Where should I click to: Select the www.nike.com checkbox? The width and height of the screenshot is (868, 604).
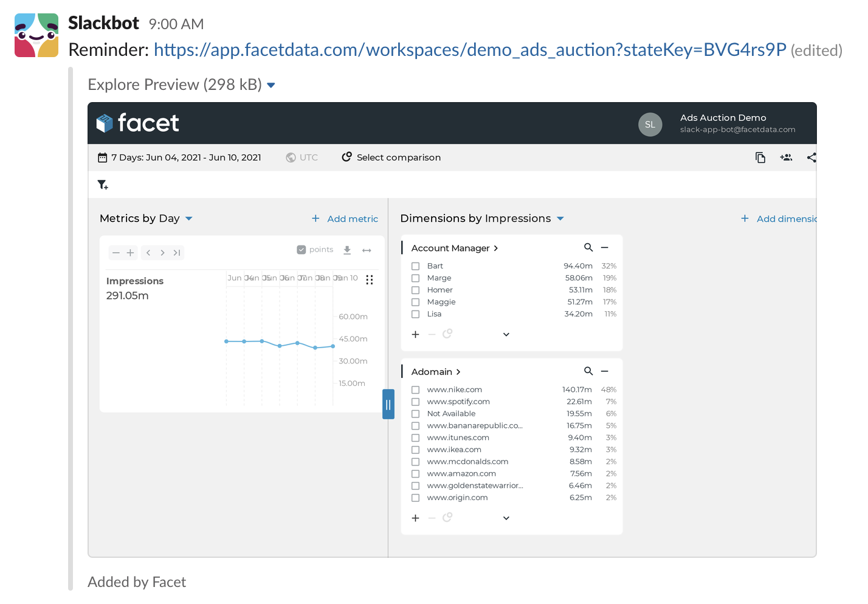click(416, 390)
